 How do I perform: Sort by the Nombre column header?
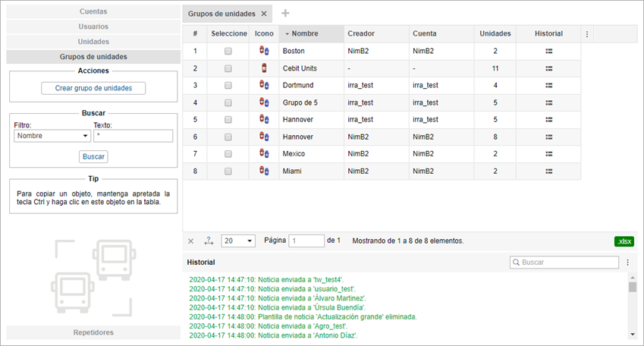click(304, 34)
